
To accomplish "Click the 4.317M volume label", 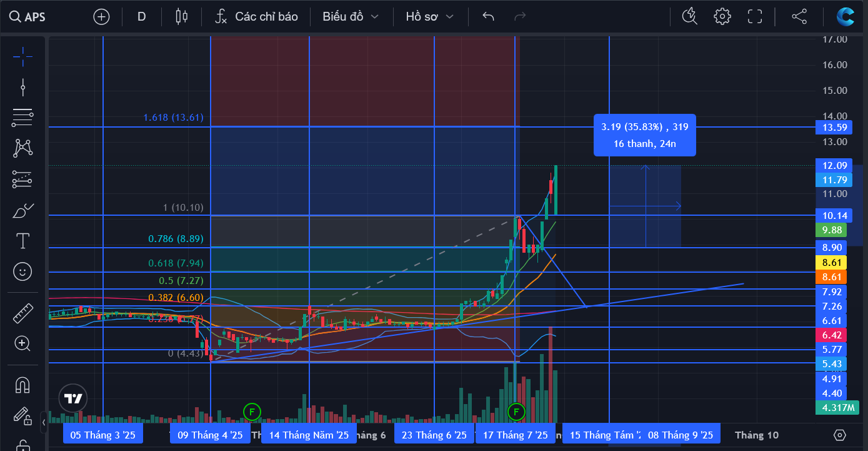I will click(838, 407).
